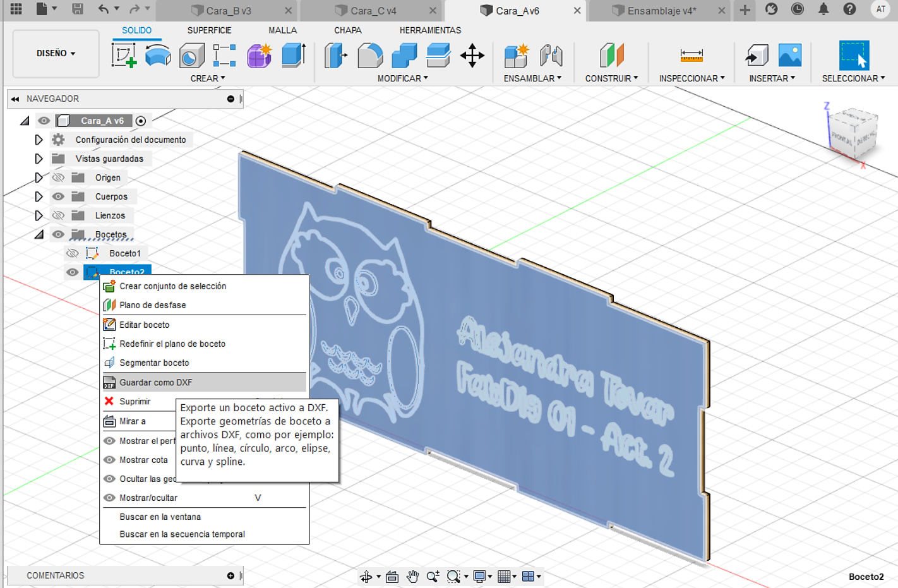Open the AT user account avatar
898x588 pixels.
880,9
